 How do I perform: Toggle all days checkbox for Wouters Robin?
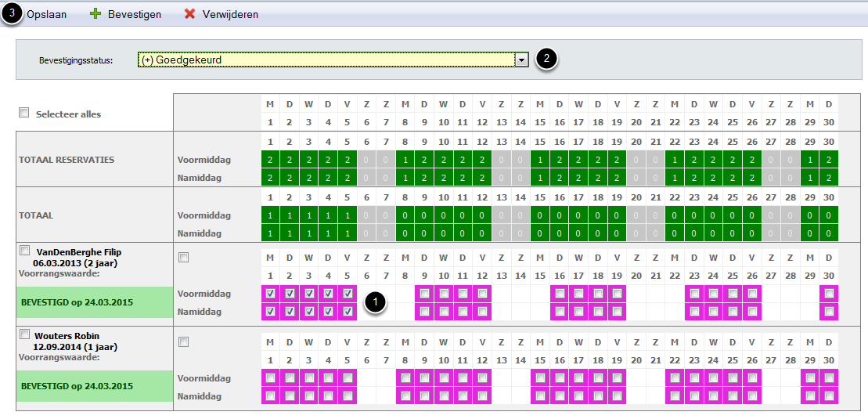[183, 341]
